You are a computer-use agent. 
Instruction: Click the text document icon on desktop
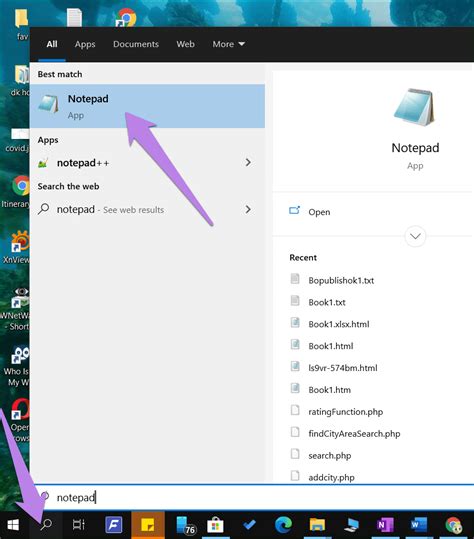[74, 17]
